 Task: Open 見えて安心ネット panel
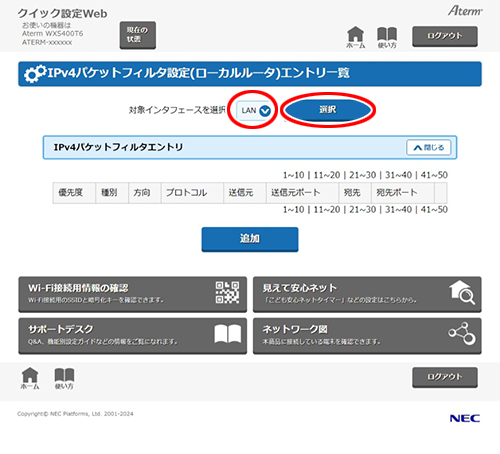pyautogui.click(x=367, y=294)
